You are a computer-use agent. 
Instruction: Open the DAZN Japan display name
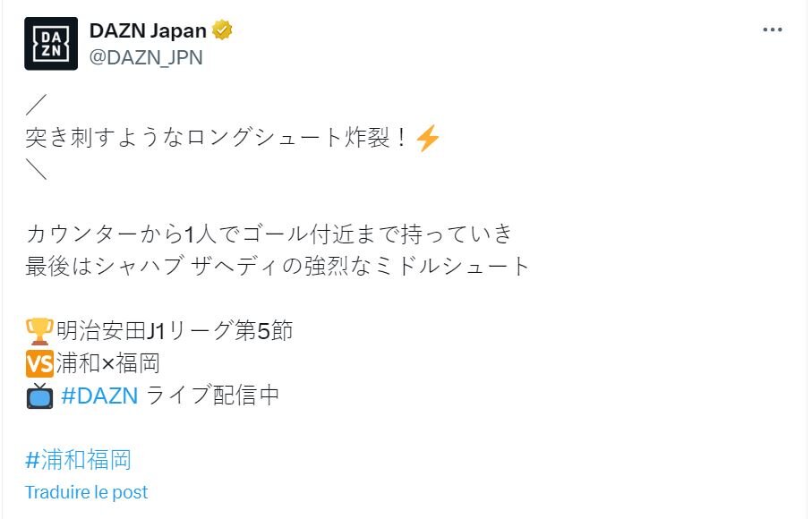[x=148, y=31]
